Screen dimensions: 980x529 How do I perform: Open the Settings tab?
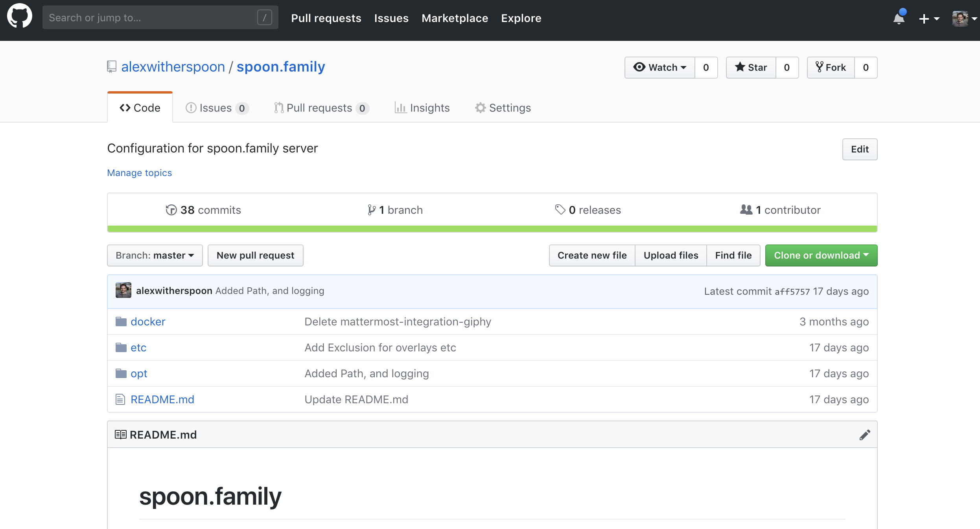point(503,108)
